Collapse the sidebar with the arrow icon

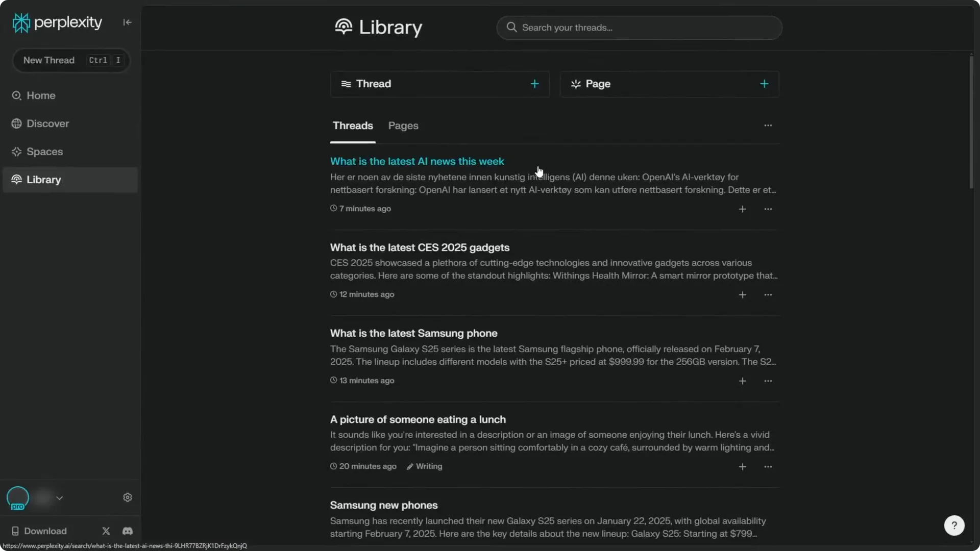127,22
